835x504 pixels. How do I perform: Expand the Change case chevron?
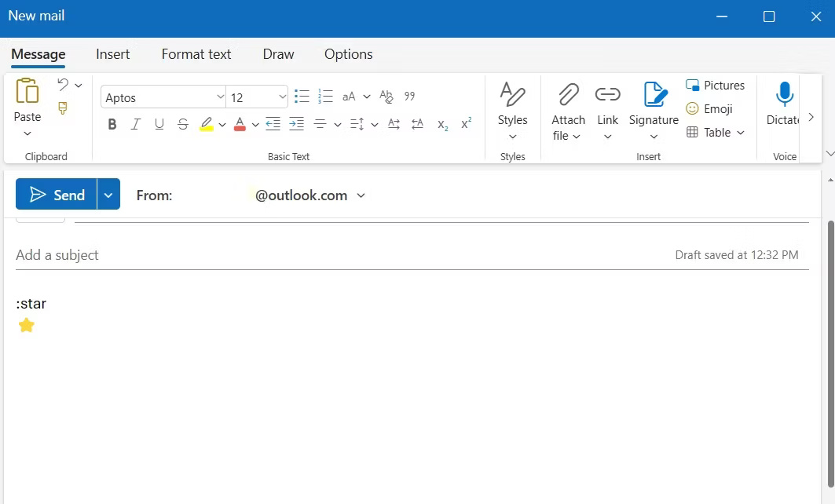point(366,97)
